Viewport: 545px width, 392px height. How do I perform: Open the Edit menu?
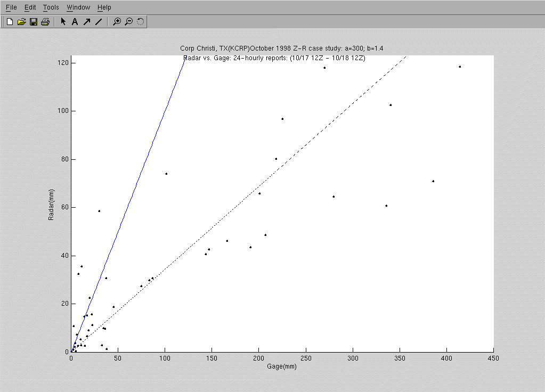(x=30, y=7)
